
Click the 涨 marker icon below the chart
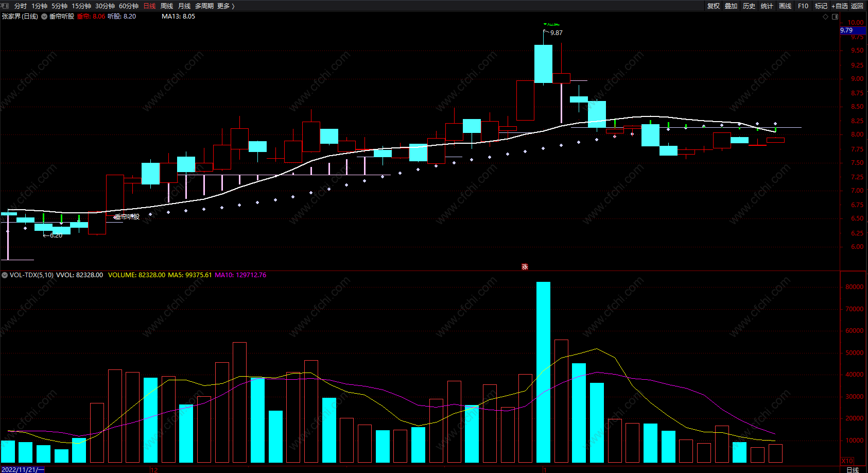(525, 267)
